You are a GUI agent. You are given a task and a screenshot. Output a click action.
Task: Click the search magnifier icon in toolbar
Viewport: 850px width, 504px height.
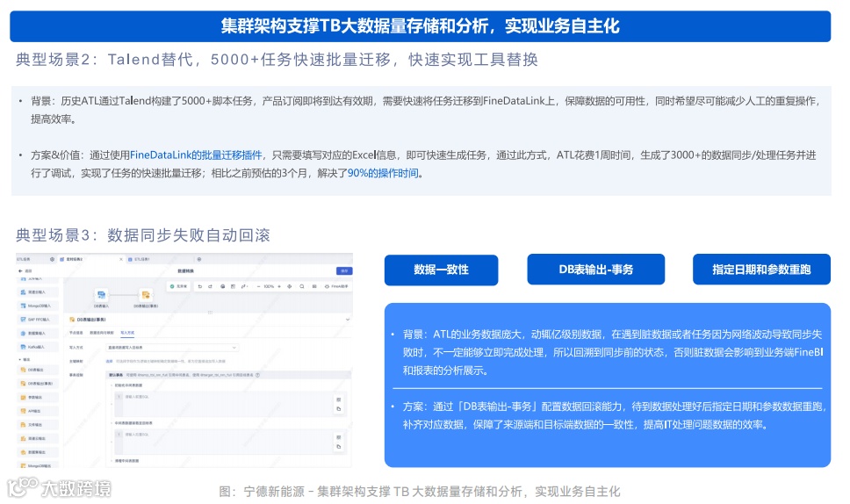(302, 286)
